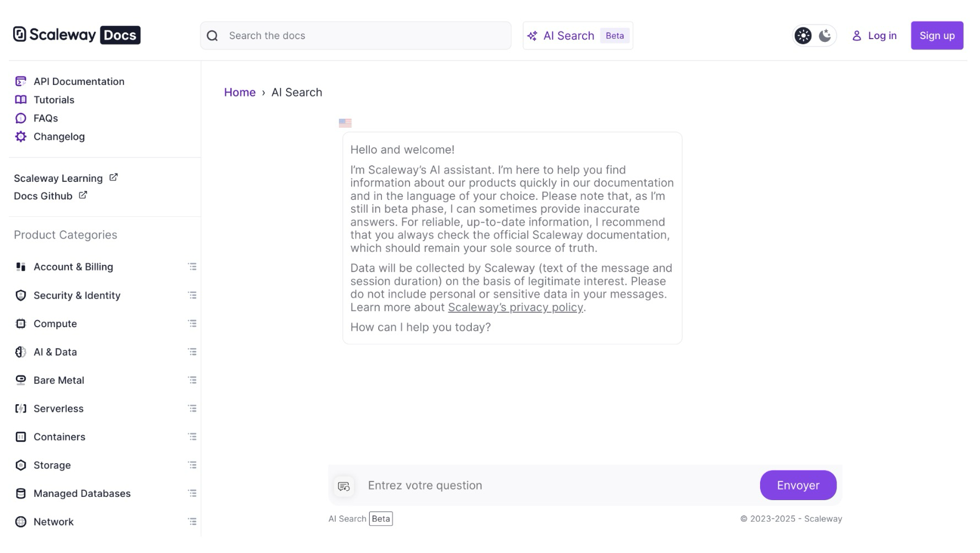Click the Changelog gear icon
The height and width of the screenshot is (553, 980).
[x=21, y=137]
